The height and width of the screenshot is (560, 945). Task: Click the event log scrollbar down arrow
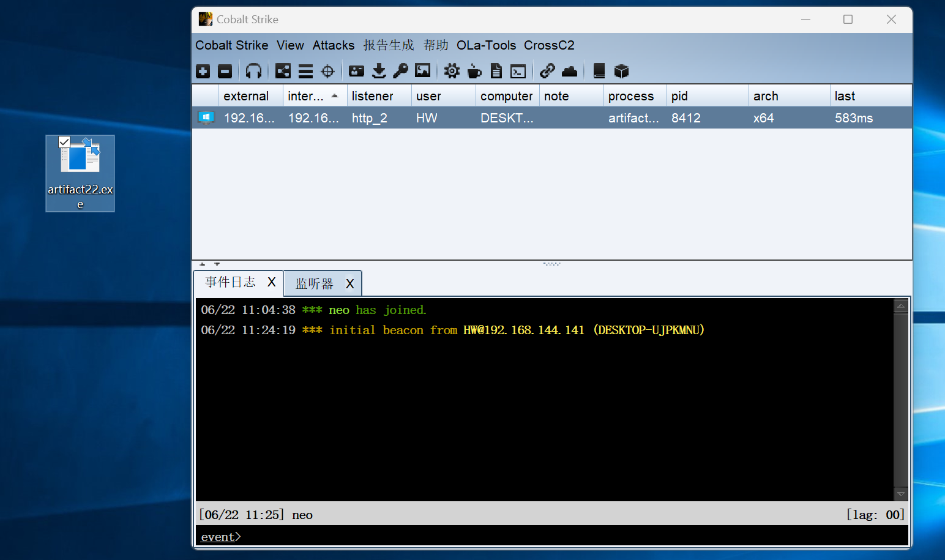pos(900,494)
